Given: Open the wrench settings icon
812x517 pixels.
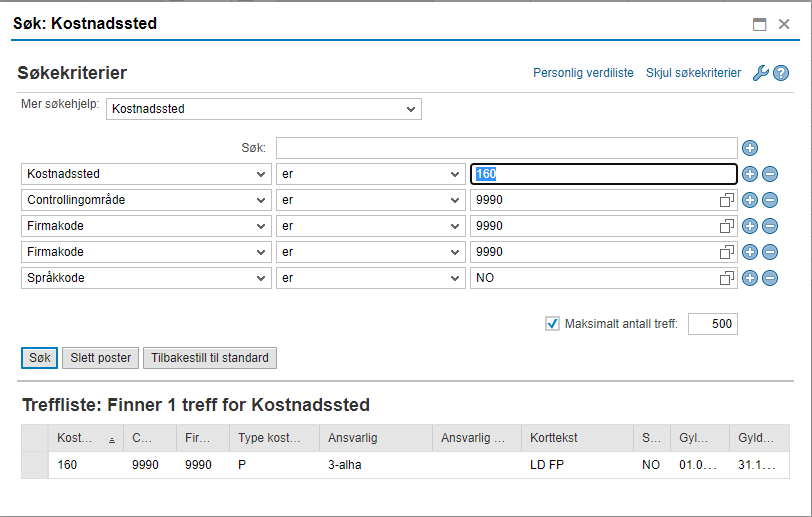Looking at the screenshot, I should (x=760, y=73).
